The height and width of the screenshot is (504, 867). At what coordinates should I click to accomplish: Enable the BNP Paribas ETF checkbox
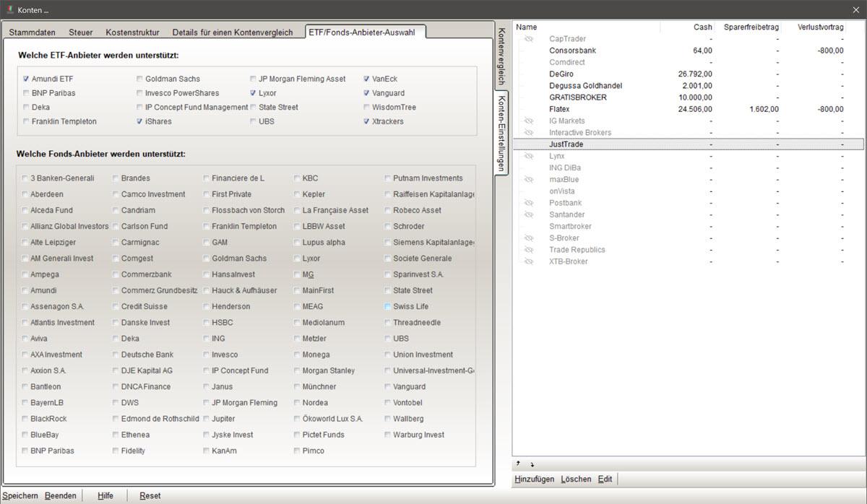26,93
